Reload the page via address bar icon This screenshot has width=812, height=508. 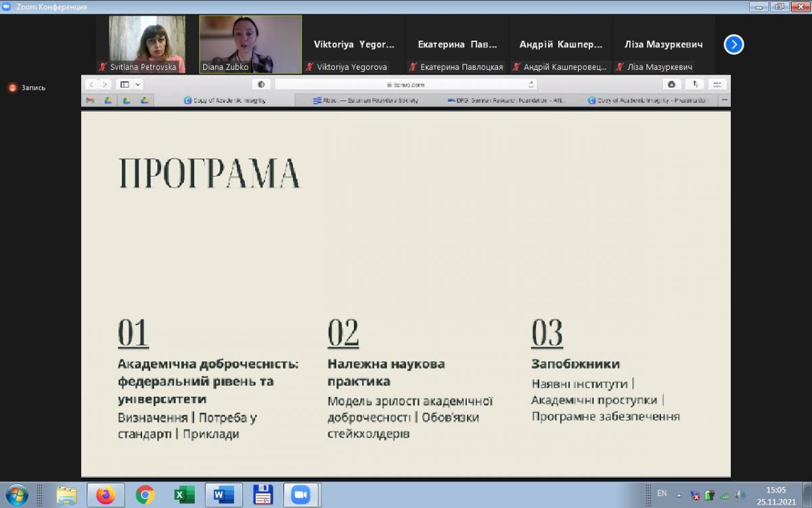531,85
